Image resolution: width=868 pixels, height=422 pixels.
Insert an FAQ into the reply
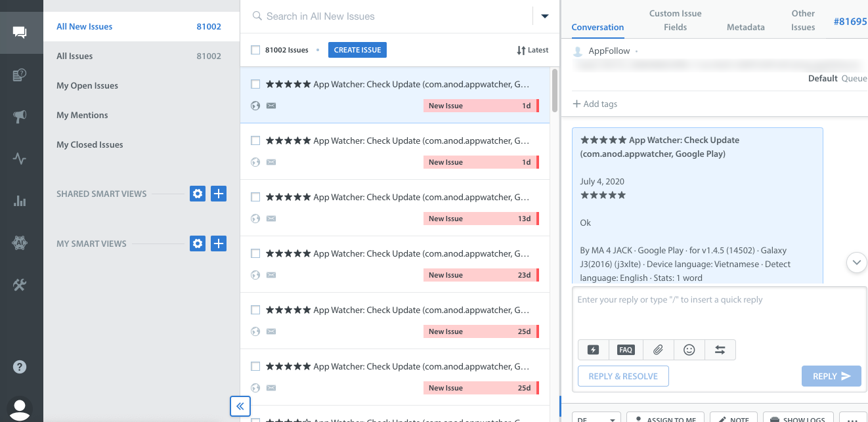pyautogui.click(x=626, y=350)
